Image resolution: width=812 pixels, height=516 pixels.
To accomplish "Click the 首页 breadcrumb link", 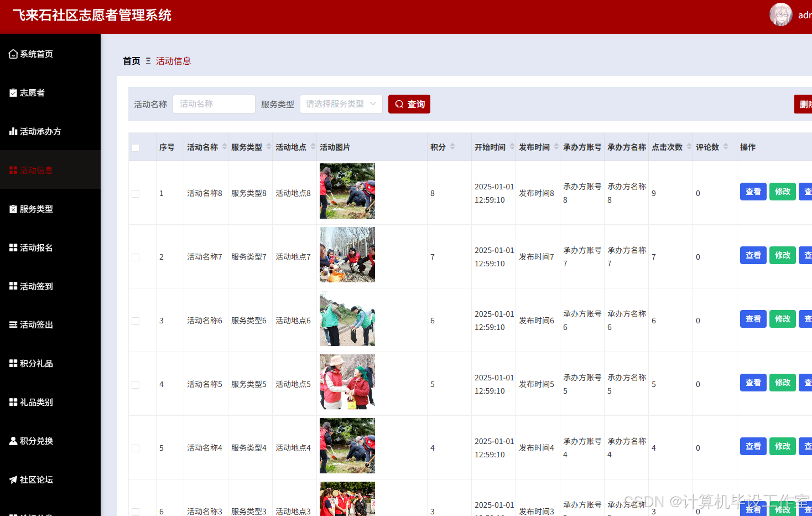I will click(132, 61).
